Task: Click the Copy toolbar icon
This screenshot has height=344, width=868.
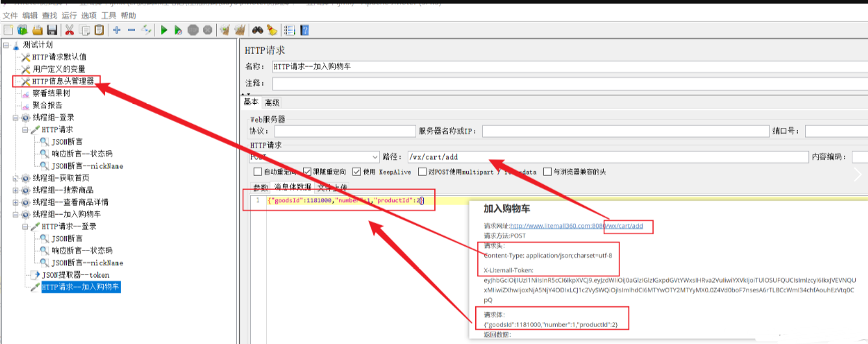Action: [x=84, y=30]
